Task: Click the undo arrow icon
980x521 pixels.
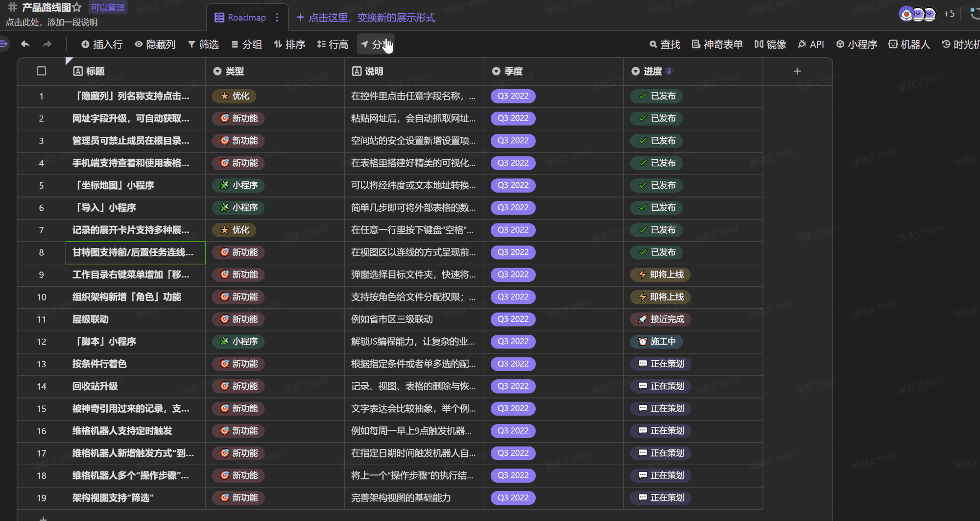Action: tap(25, 44)
